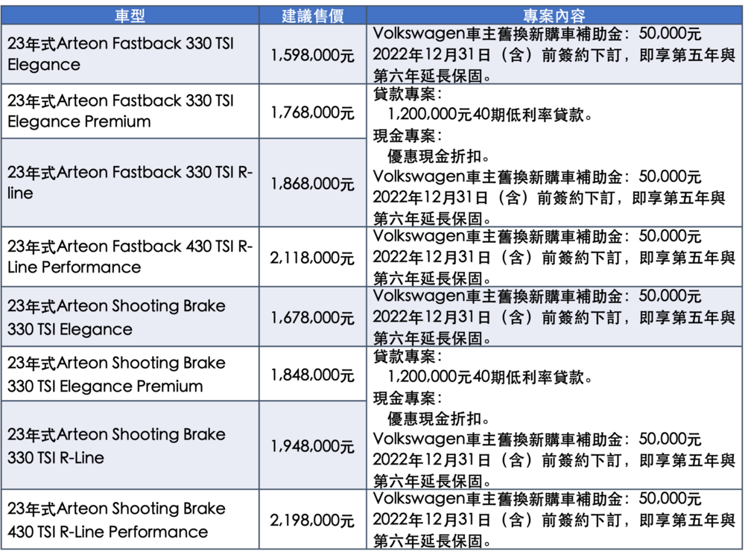Select the Arteon Fastback 430 TSI R-Line Performance cell
This screenshot has height=560, width=745.
click(x=130, y=256)
